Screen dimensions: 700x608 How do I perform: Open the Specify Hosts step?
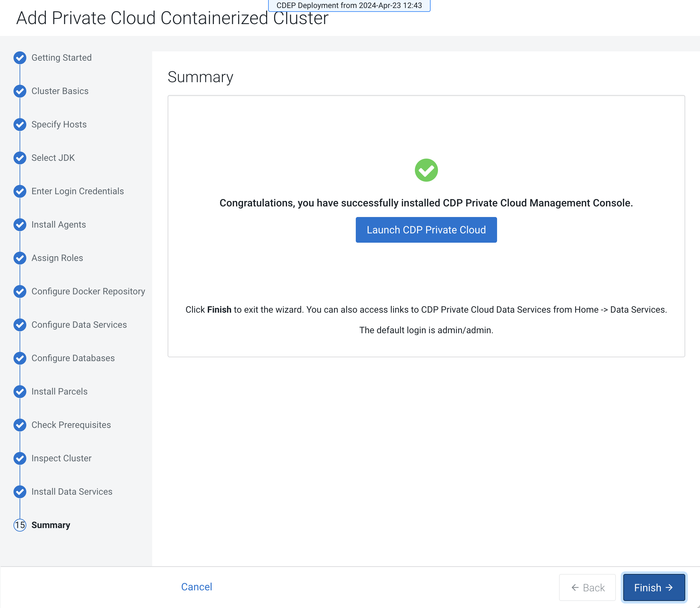coord(59,125)
